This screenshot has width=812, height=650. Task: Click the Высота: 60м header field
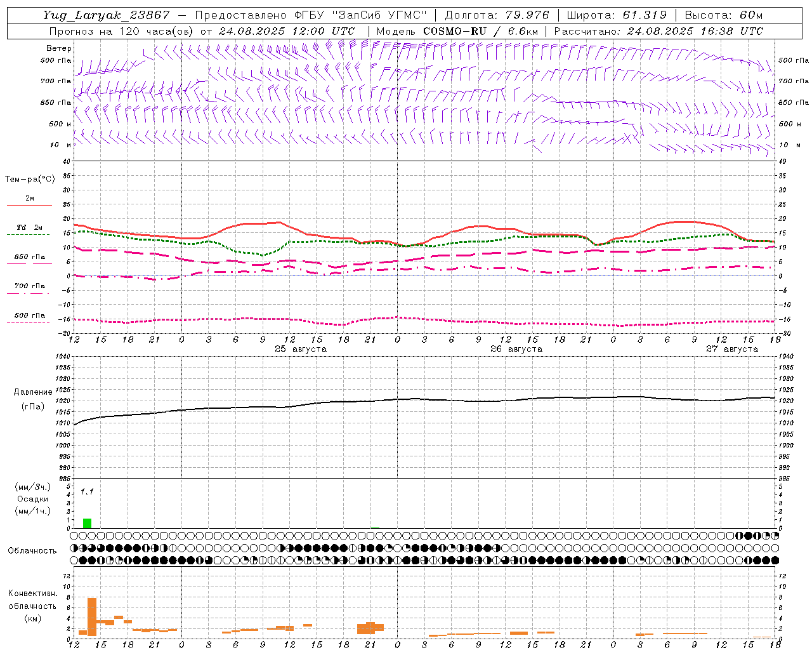pyautogui.click(x=724, y=16)
